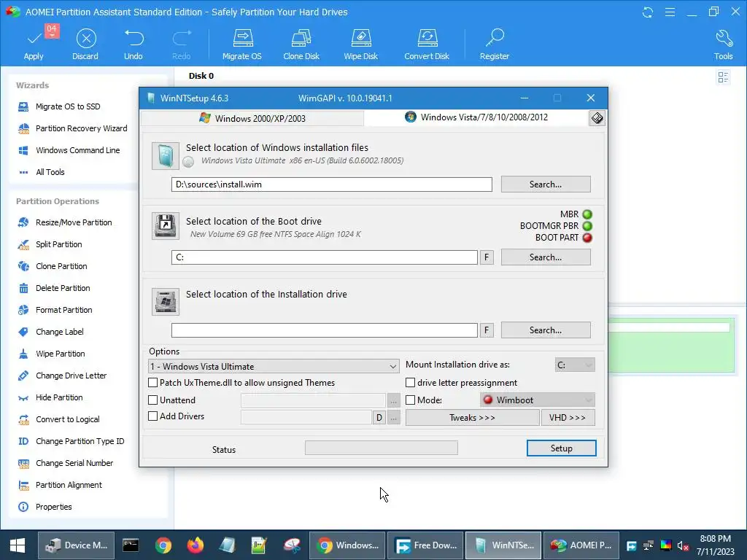Click muted volume icon in system tray
Screen dimensions: 747x560
coord(683,545)
